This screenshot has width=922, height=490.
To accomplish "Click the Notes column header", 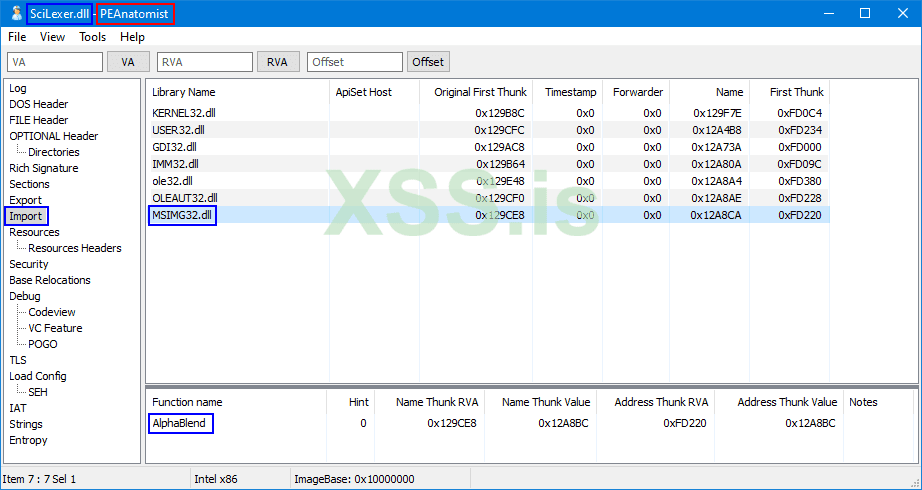I will (x=880, y=402).
